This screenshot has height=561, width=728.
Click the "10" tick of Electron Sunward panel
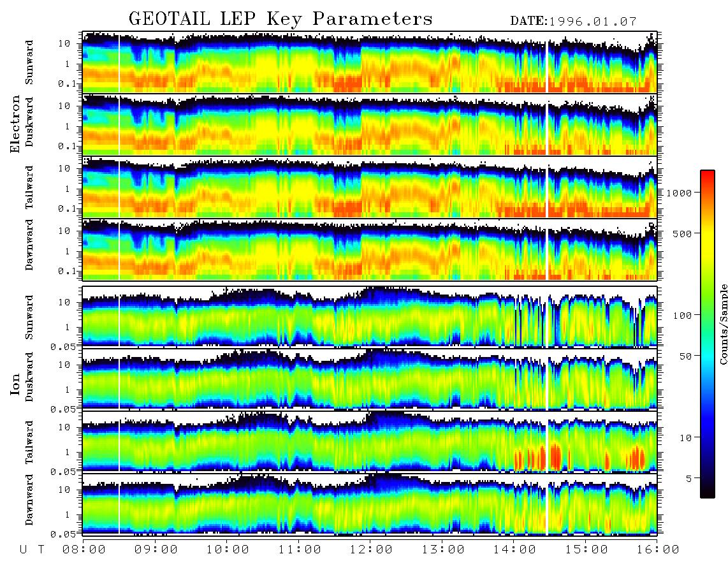tap(64, 43)
